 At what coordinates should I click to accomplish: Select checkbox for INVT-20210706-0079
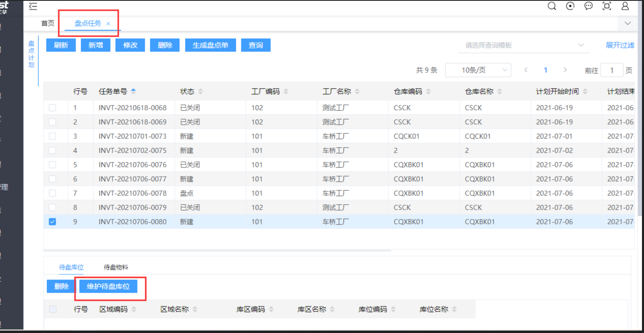coord(52,208)
